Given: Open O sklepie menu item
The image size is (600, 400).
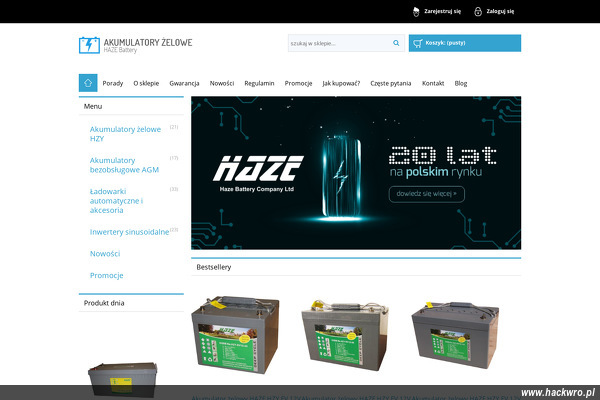Looking at the screenshot, I should pyautogui.click(x=146, y=83).
